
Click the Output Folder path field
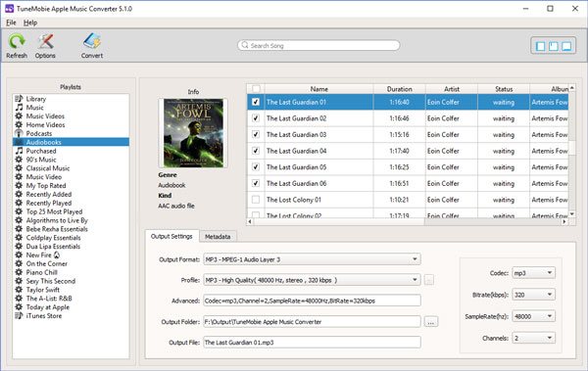(x=312, y=322)
